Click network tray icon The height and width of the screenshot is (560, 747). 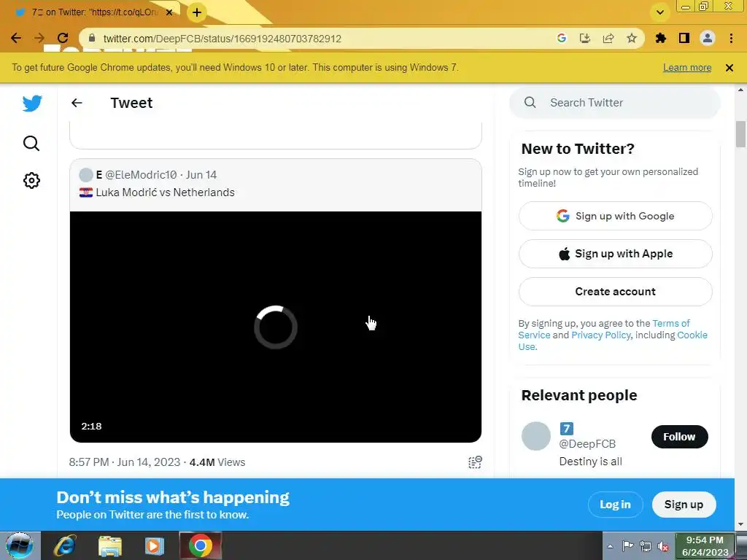(x=646, y=546)
